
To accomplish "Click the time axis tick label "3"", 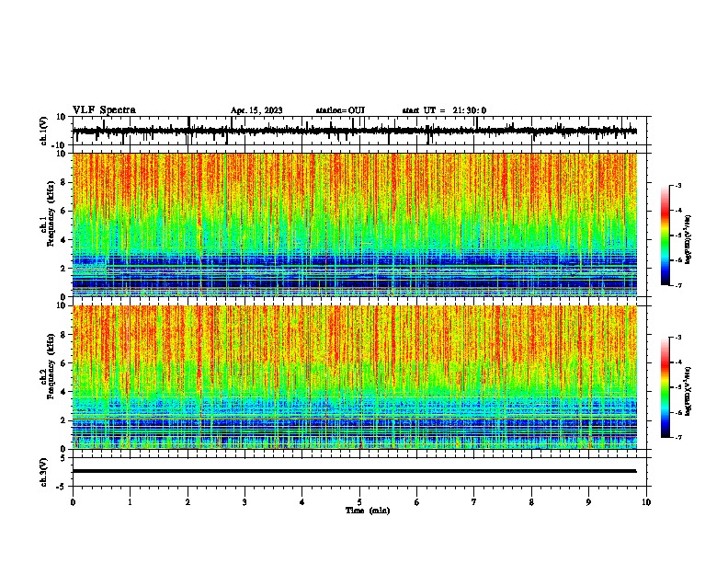I will click(x=245, y=502).
